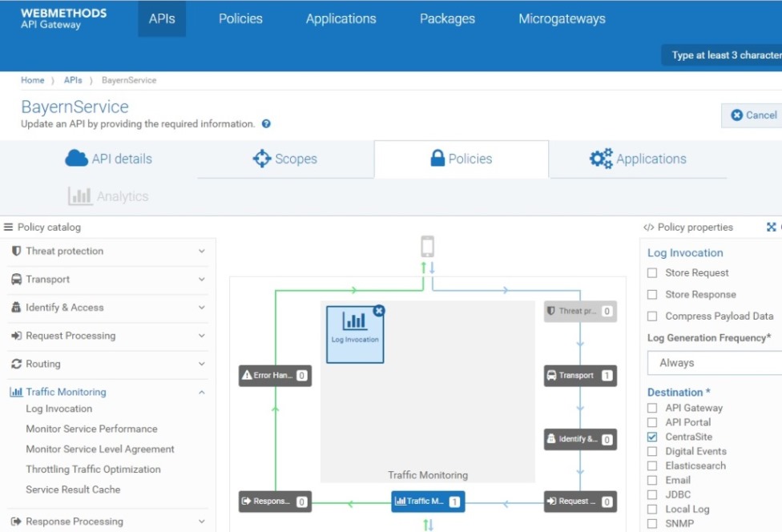
Task: Uncheck the CentraSite destination
Action: coord(652,437)
